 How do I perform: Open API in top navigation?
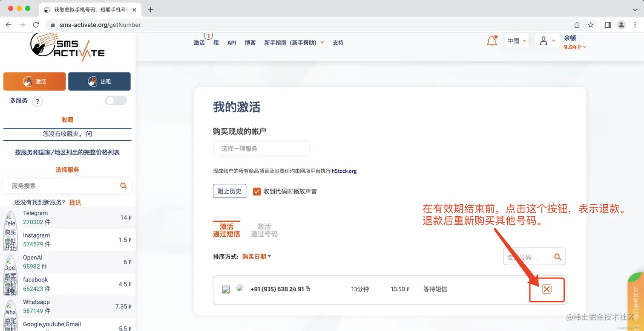click(232, 43)
